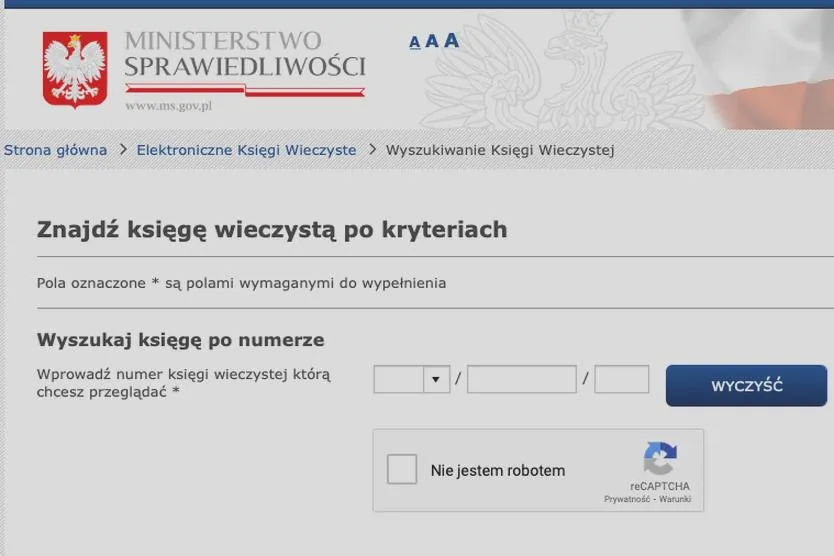Open the Prywatność reCAPTCHA link

(x=627, y=499)
